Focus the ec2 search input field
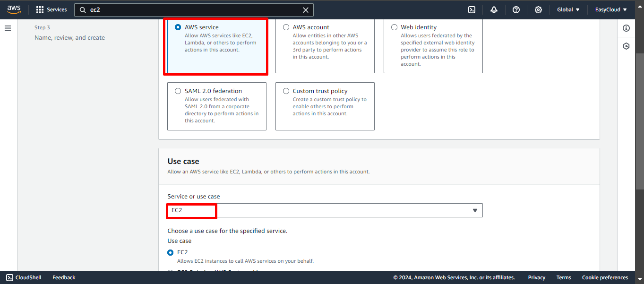 click(194, 10)
